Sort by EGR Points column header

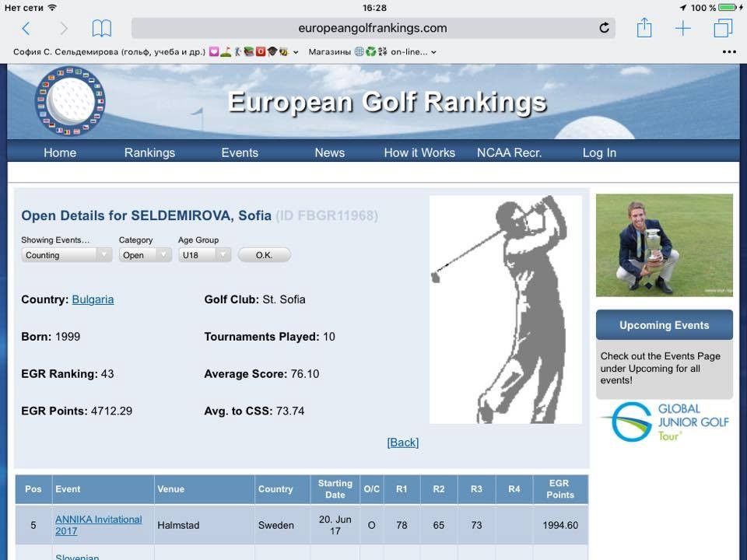pyautogui.click(x=560, y=489)
